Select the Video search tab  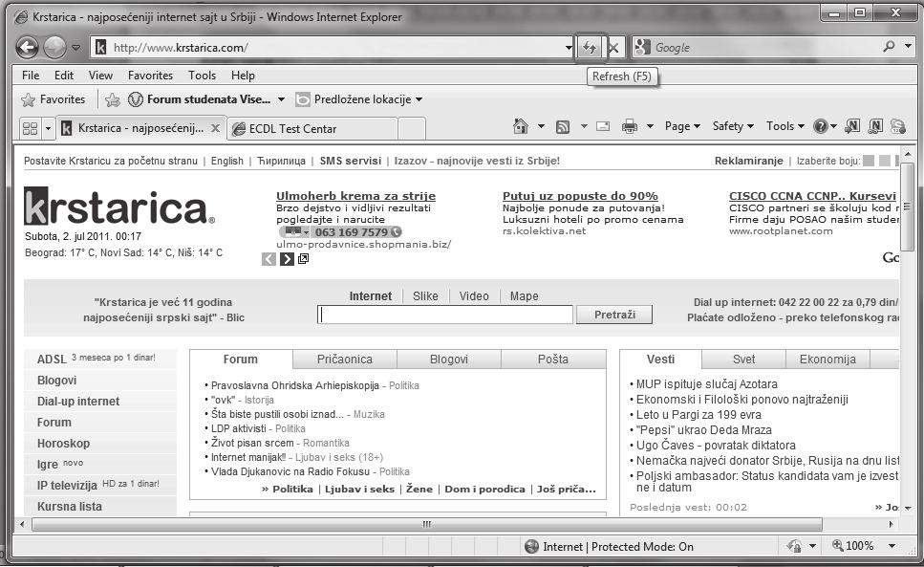tap(474, 295)
